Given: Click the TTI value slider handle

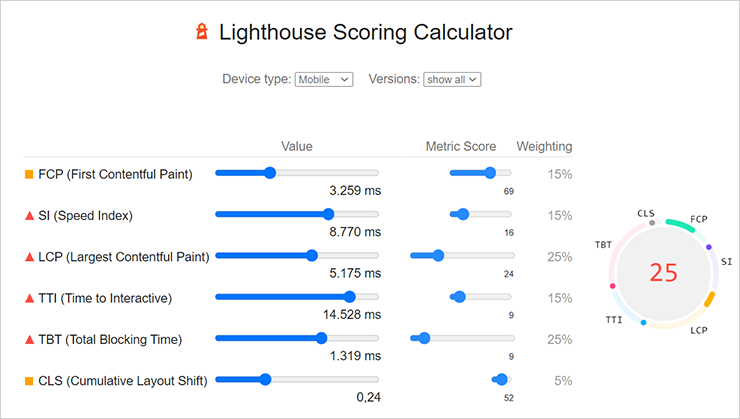Looking at the screenshot, I should (350, 297).
